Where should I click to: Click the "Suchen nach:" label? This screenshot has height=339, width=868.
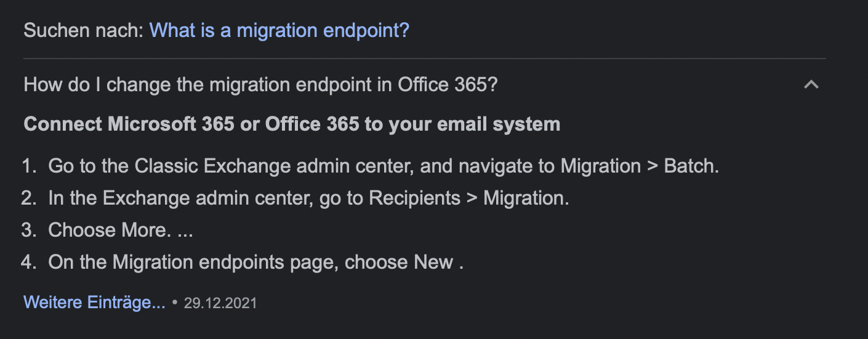click(x=84, y=30)
